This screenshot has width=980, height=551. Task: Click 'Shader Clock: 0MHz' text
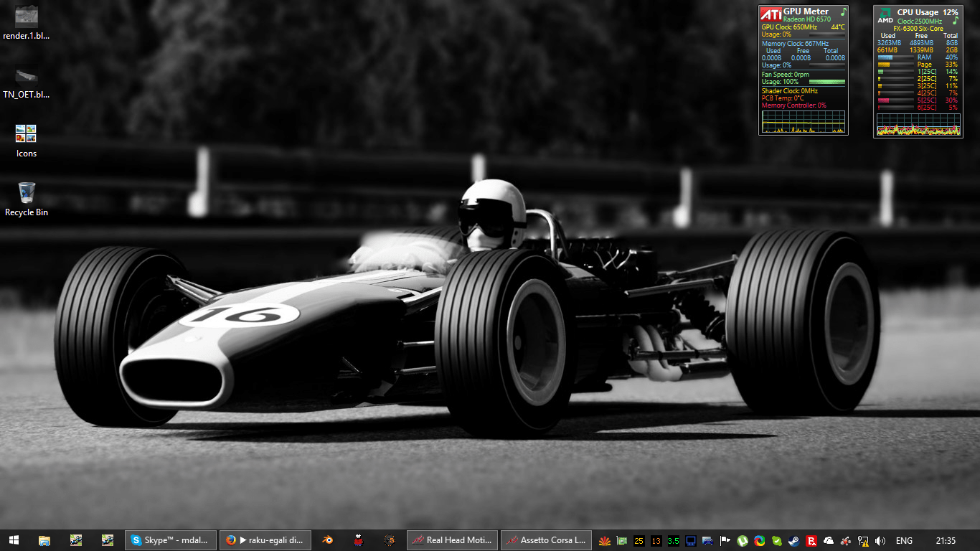tap(790, 91)
